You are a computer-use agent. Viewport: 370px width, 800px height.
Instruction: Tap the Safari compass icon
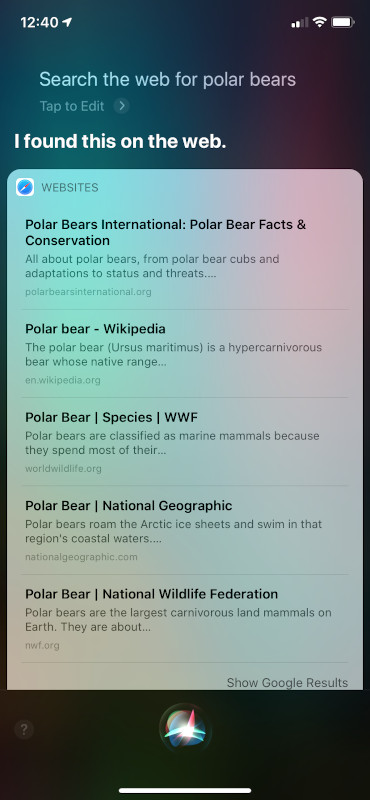[x=25, y=188]
